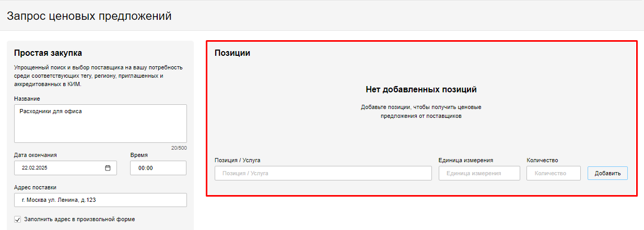
Task: Toggle the 'Заполнить адрес в произвольной форме' checkbox
Action: [17, 220]
